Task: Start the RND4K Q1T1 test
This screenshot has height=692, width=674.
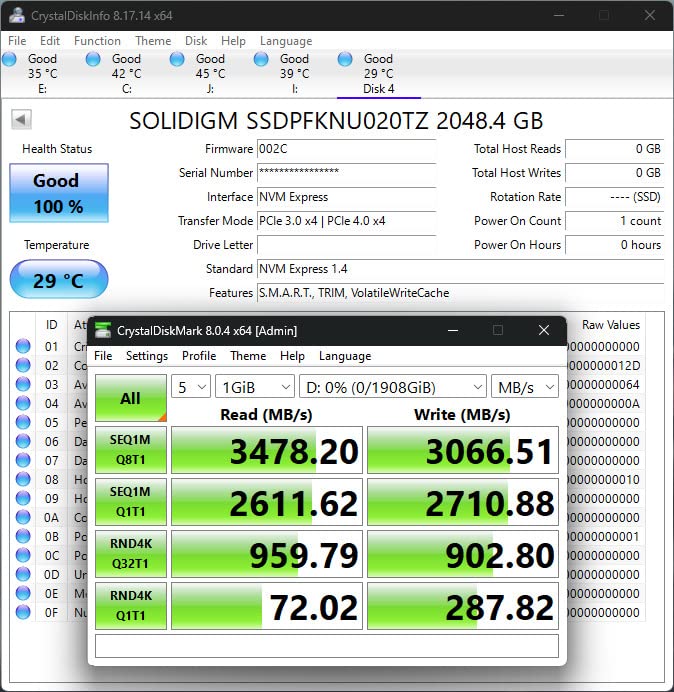Action: tap(131, 606)
